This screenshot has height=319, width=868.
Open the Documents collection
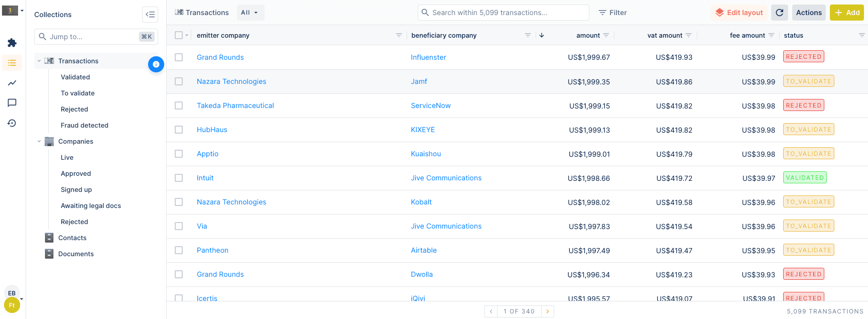click(76, 254)
